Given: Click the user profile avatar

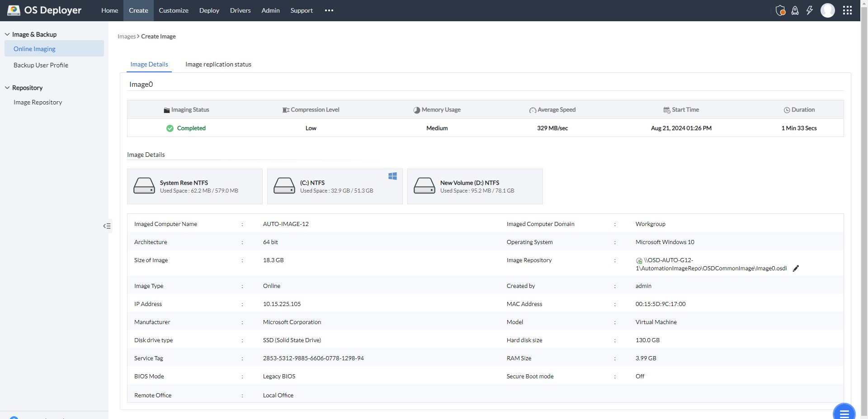Looking at the screenshot, I should [828, 10].
